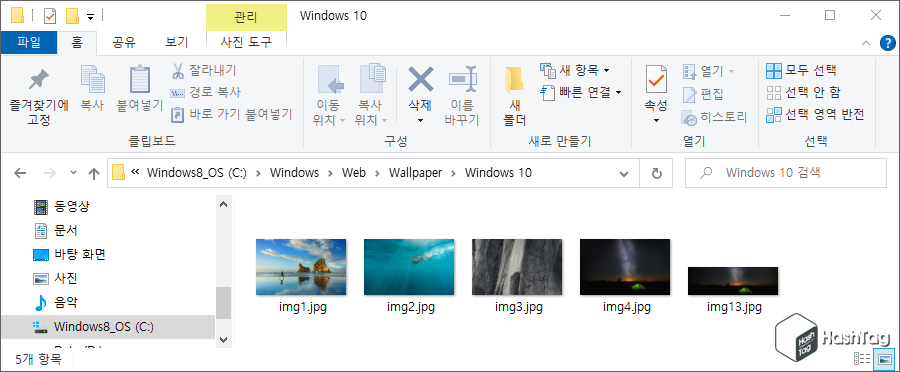Open the 복사 위치 (Copy to) menu
Image resolution: width=900 pixels, height=372 pixels.
click(x=371, y=95)
